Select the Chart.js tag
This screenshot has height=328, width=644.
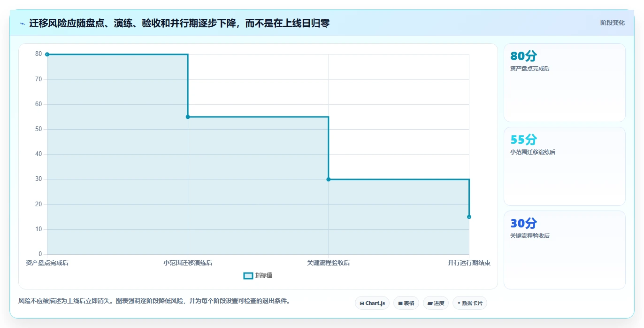tap(372, 303)
